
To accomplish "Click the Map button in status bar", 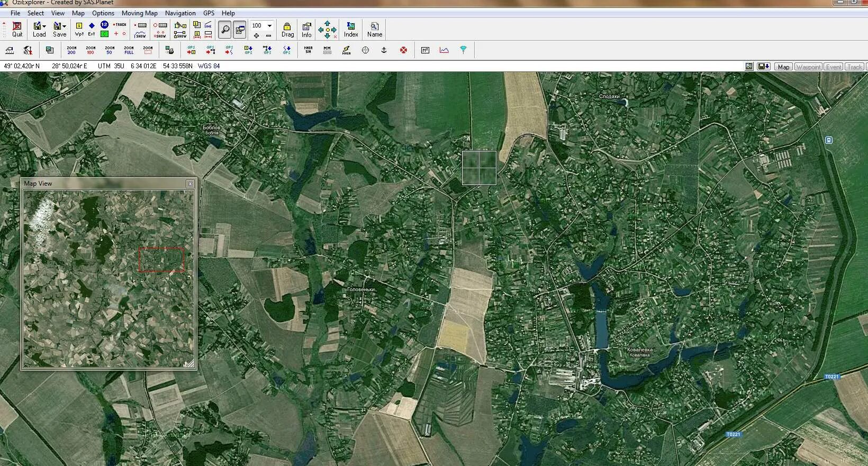I will [x=783, y=67].
